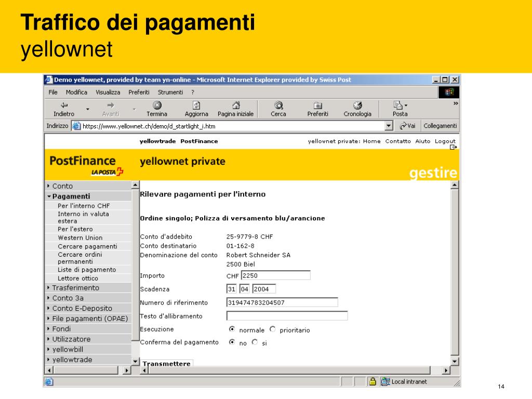Viewport: 532px width, 399px height.
Task: Select Per l'interno CHF in sidebar
Action: click(84, 206)
